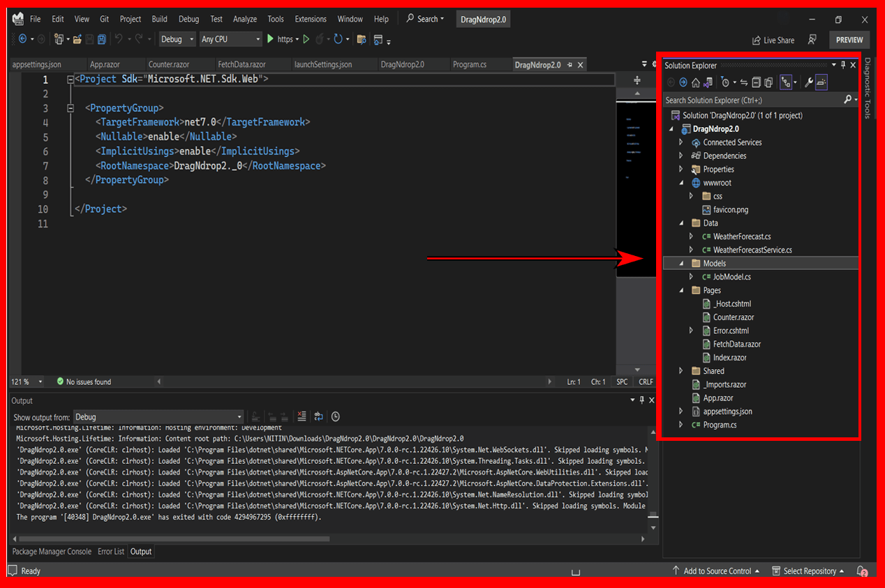Screen dimensions: 885x588
Task: Open the Debug configuration dropdown
Action: pyautogui.click(x=177, y=39)
